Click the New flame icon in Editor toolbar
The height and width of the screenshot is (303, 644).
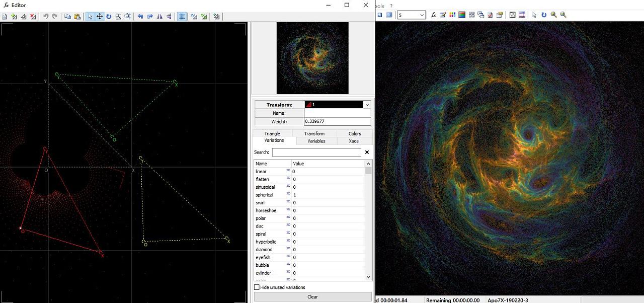pyautogui.click(x=5, y=17)
